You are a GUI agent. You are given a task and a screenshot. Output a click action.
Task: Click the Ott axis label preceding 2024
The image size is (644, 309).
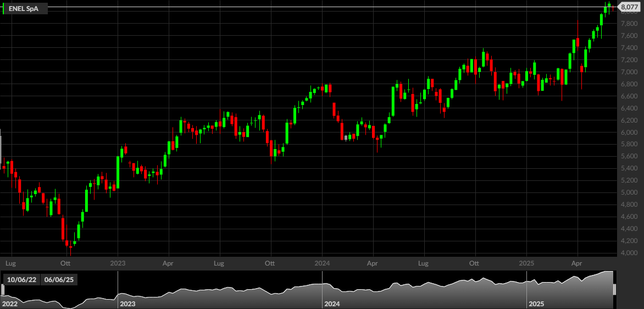coord(270,262)
